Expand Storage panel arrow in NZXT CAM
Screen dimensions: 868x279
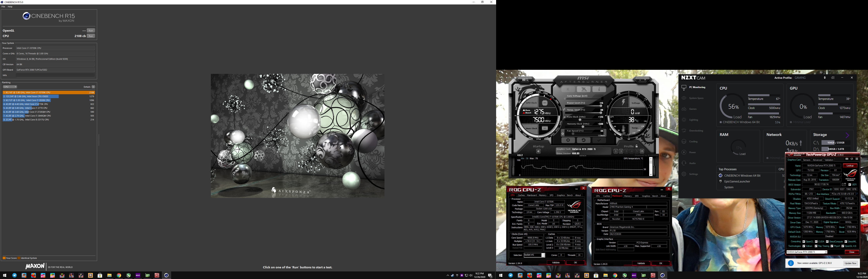click(847, 135)
